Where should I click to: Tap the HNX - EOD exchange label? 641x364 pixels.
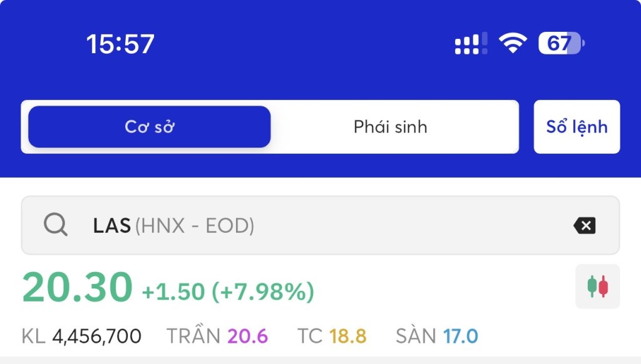click(x=195, y=226)
